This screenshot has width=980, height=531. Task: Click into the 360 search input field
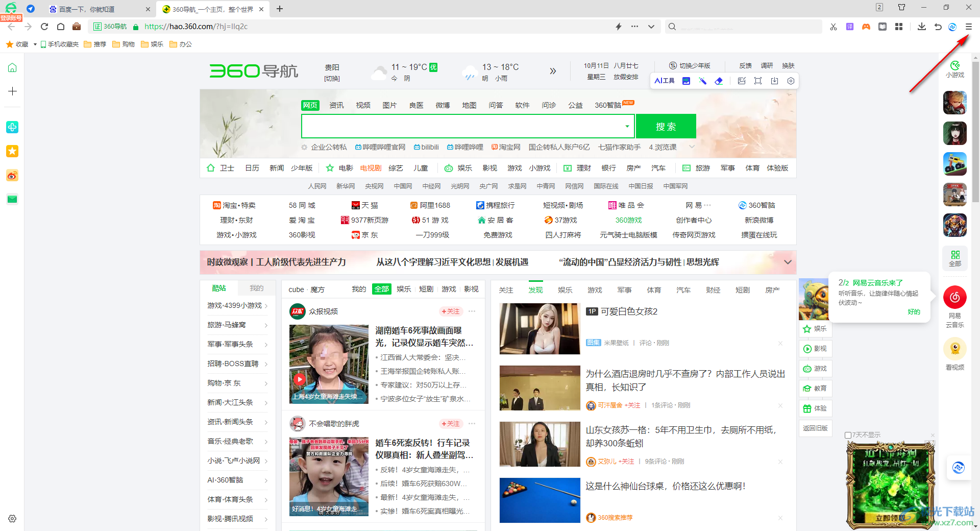[x=462, y=126]
